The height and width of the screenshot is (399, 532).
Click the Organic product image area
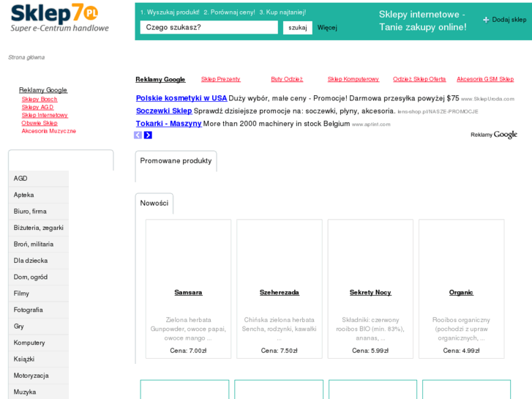click(461, 253)
